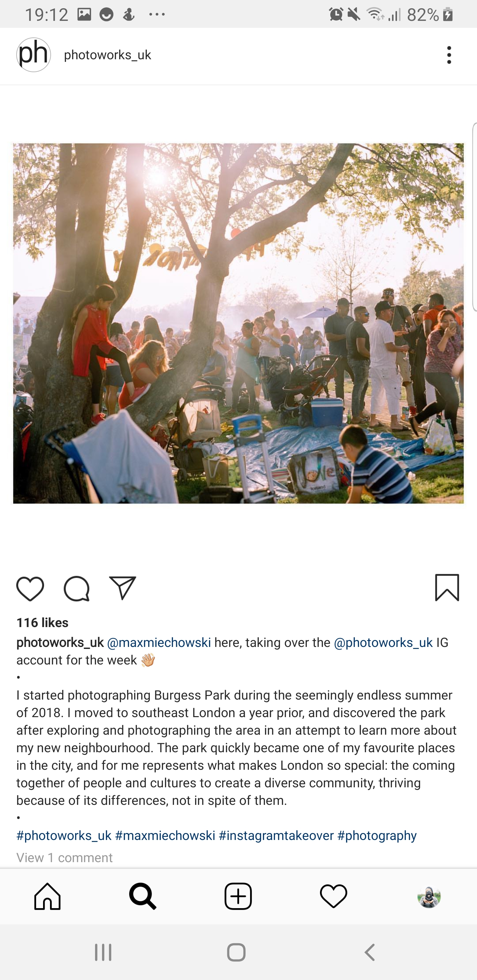Screen dimensions: 477x980
Task: Open the @photoworks_uk mention in caption
Action: point(383,643)
